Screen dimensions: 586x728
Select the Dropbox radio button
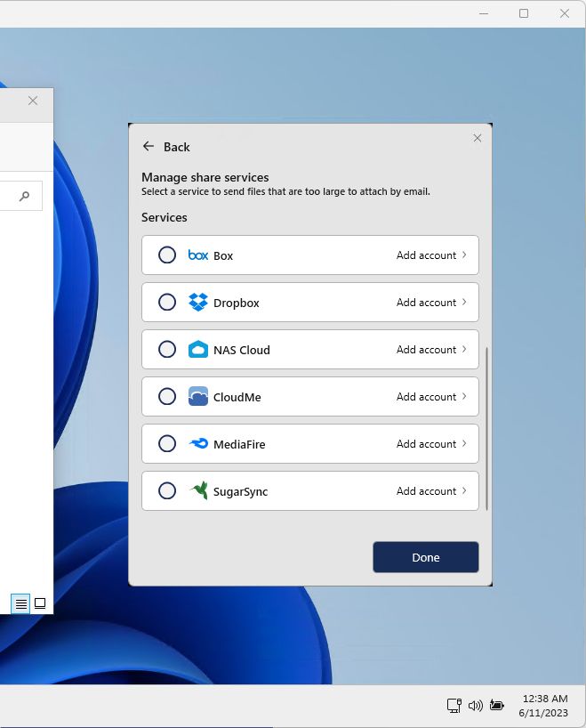click(x=167, y=303)
